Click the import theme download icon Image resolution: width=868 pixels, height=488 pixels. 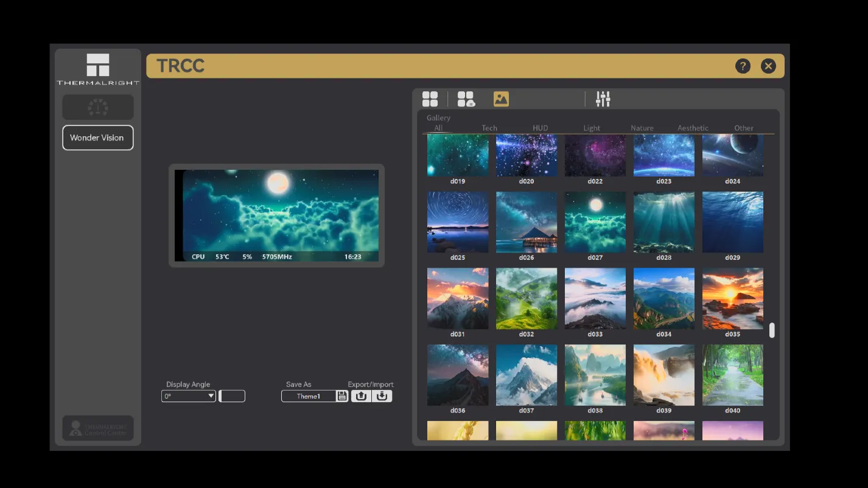(382, 396)
